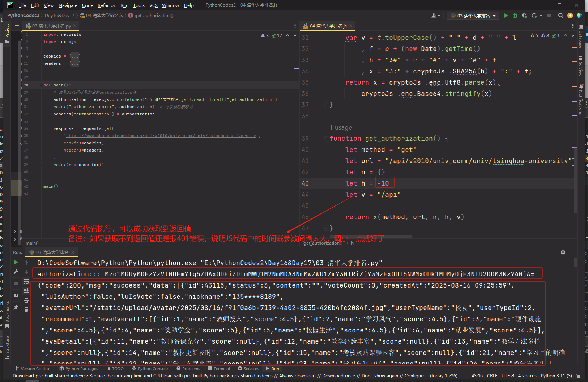Open the Problems tool window
This screenshot has width=588, height=382.
click(188, 369)
